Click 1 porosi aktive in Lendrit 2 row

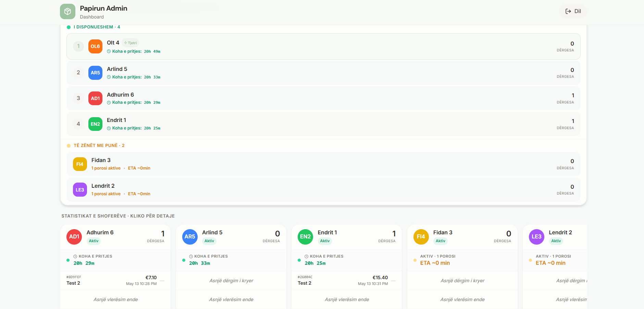pos(106,194)
